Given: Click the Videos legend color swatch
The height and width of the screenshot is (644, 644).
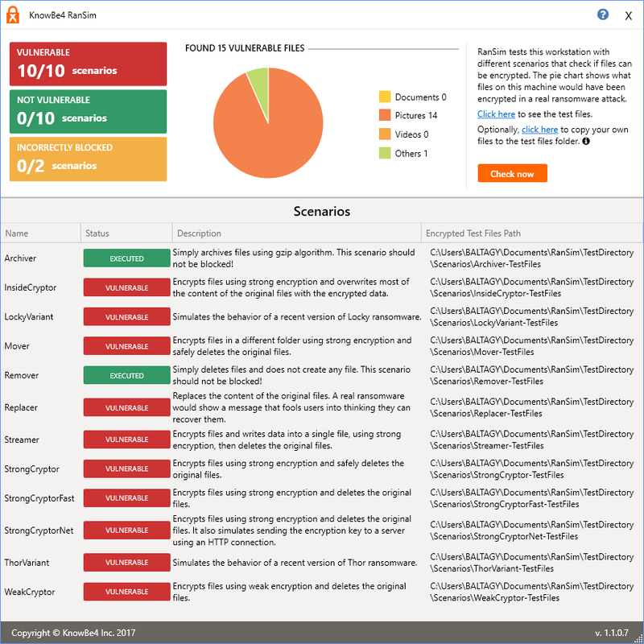Looking at the screenshot, I should [x=385, y=134].
